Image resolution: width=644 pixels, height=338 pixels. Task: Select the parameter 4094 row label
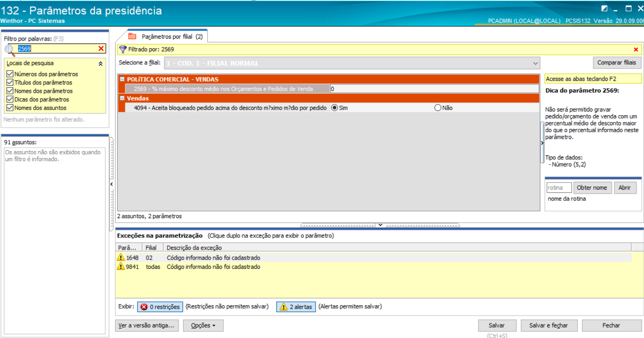(x=230, y=108)
